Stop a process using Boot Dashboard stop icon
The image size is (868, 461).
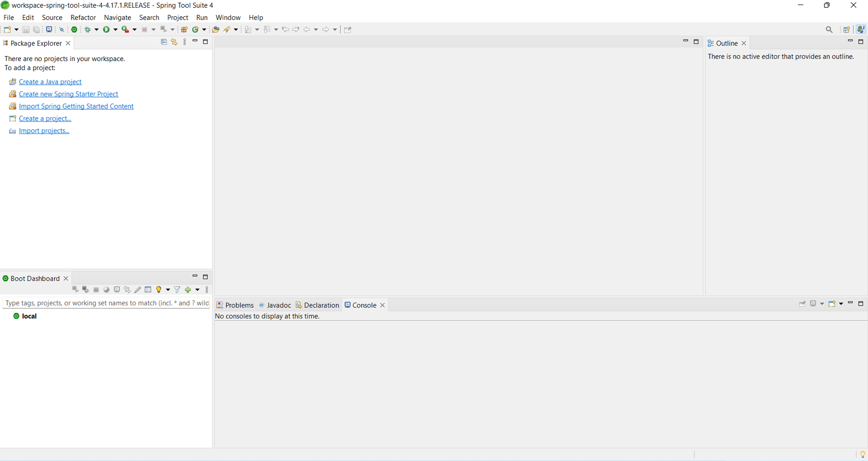(96, 290)
